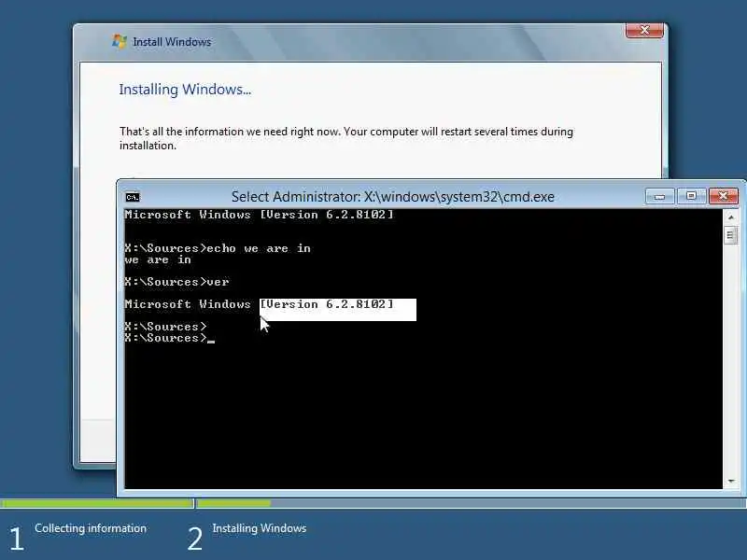Screen dimensions: 747x560
Task: Click the 'Installing Windows...' heading
Action: 185,89
